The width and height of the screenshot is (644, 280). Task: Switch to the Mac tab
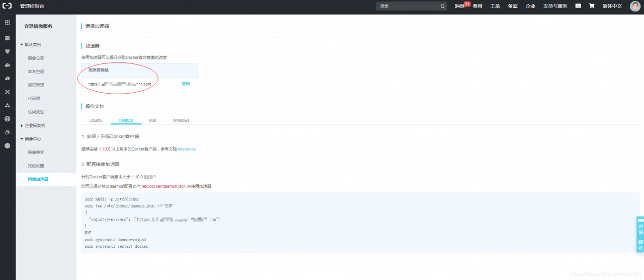(153, 120)
